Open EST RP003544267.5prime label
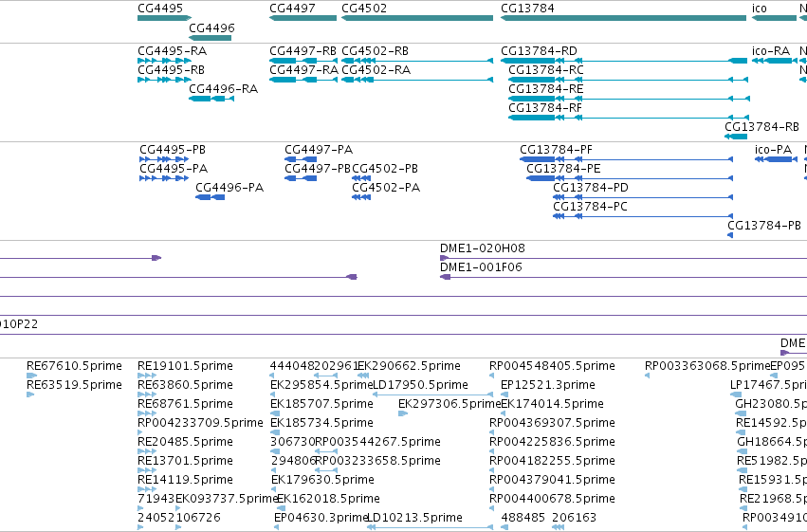 pyautogui.click(x=377, y=442)
